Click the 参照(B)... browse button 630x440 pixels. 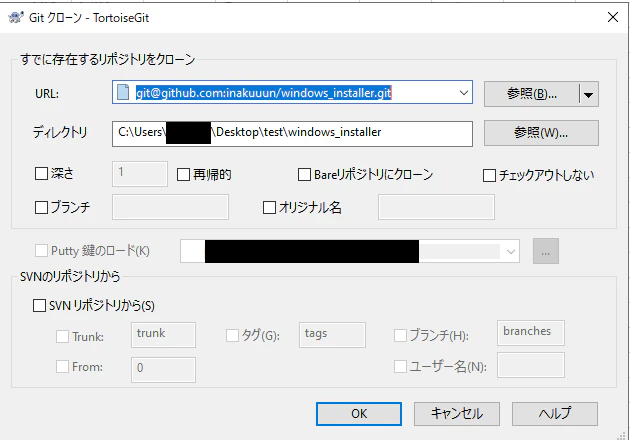click(x=532, y=94)
